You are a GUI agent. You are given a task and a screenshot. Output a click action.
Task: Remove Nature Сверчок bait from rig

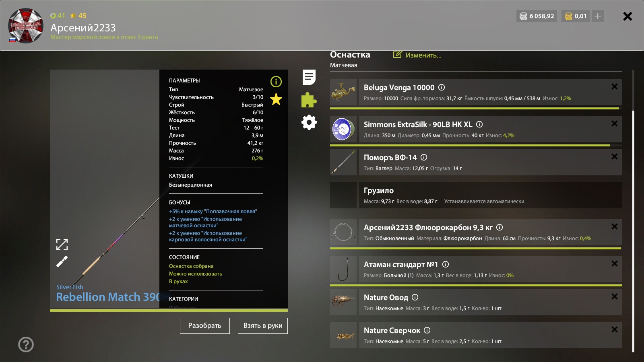(615, 329)
